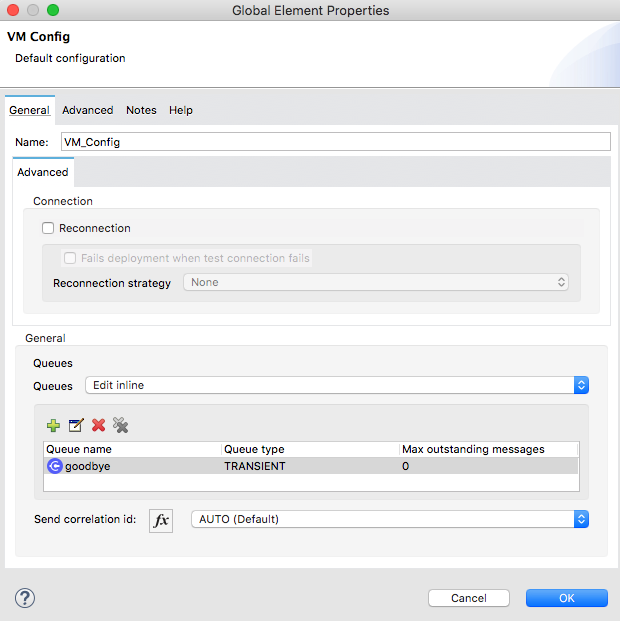Switch to the top Advanced tab
The height and width of the screenshot is (621, 620).
[88, 110]
